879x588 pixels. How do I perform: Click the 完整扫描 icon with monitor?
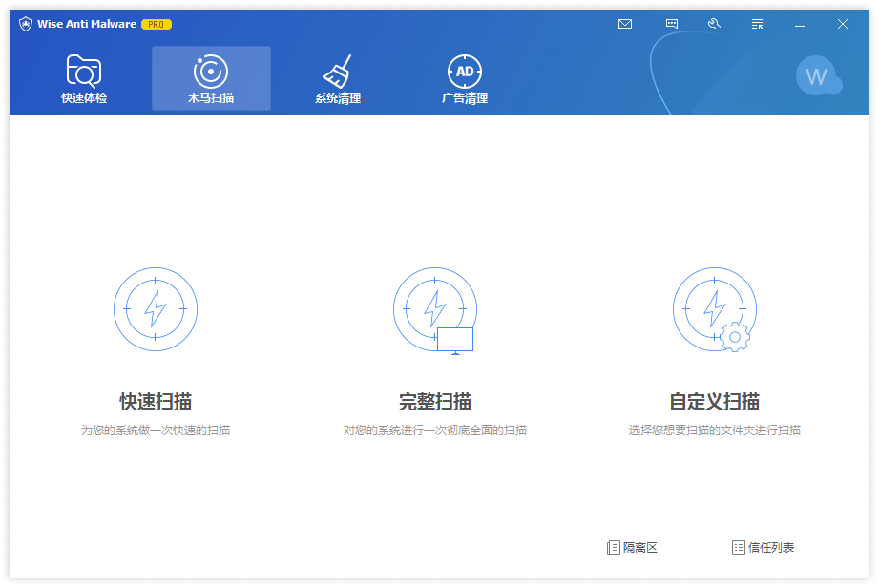tap(435, 309)
